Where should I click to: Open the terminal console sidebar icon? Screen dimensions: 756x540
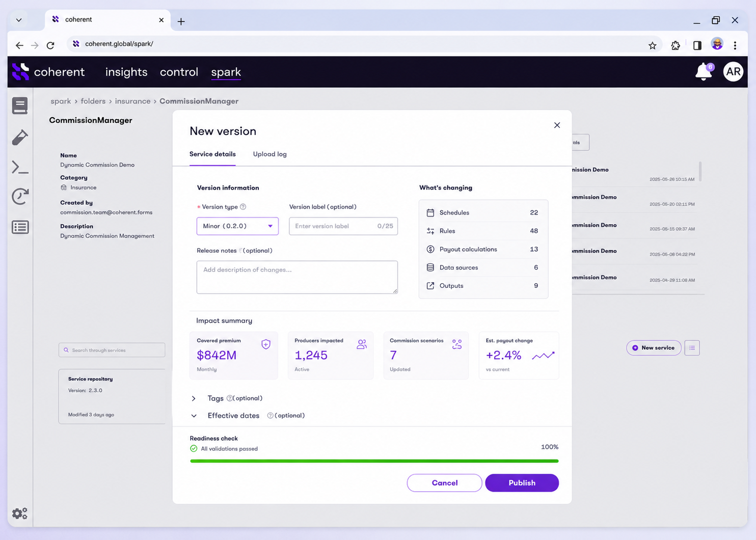(x=20, y=167)
